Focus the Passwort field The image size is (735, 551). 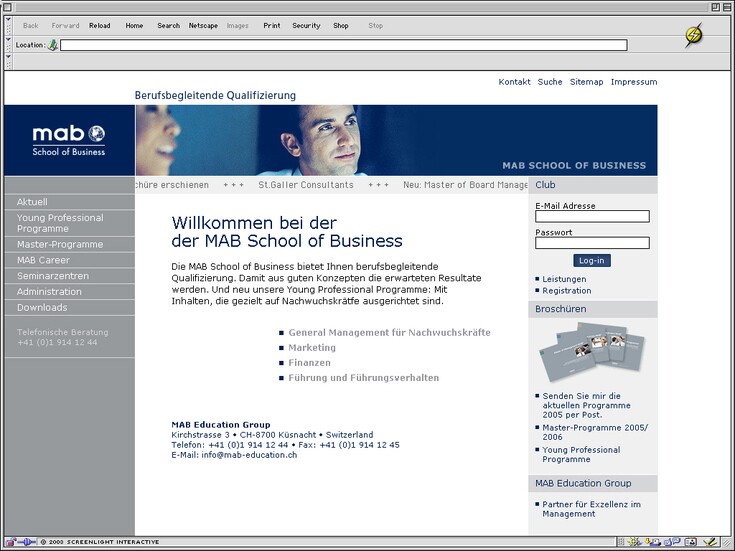[592, 242]
